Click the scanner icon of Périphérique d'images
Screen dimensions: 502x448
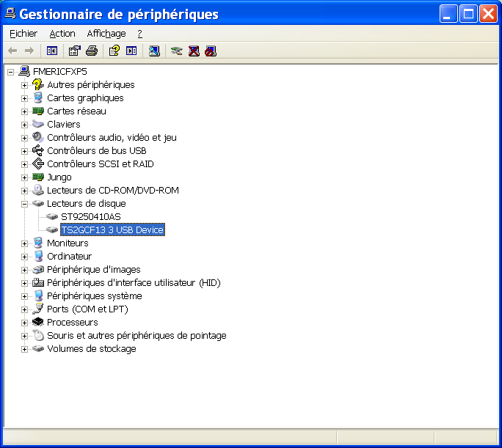coord(38,270)
